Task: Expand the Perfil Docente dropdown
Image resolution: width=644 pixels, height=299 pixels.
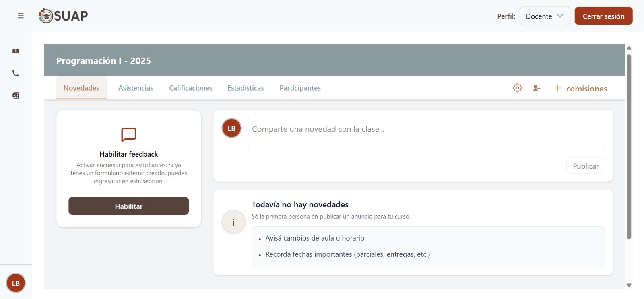Action: pyautogui.click(x=545, y=16)
